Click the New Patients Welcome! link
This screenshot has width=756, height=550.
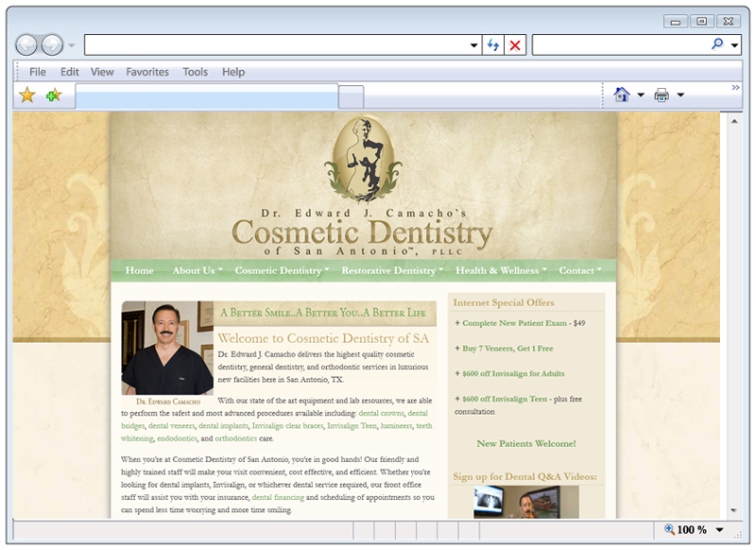pos(526,443)
